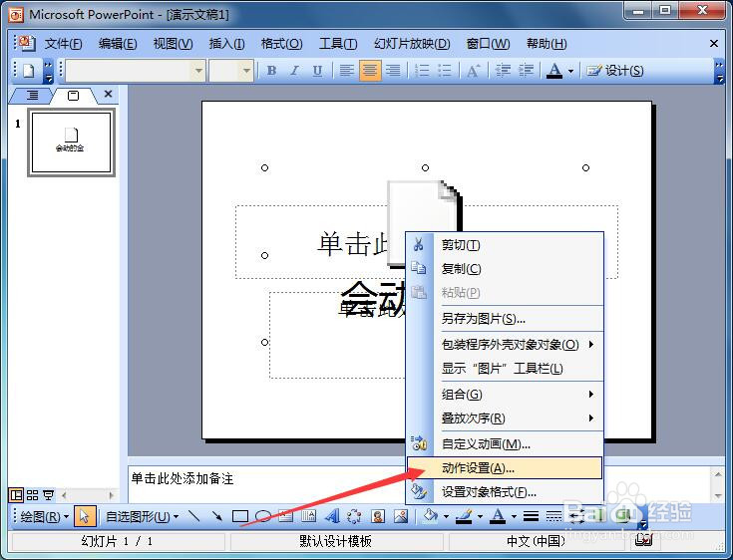
Task: Insert Clip Art icon
Action: [x=378, y=516]
